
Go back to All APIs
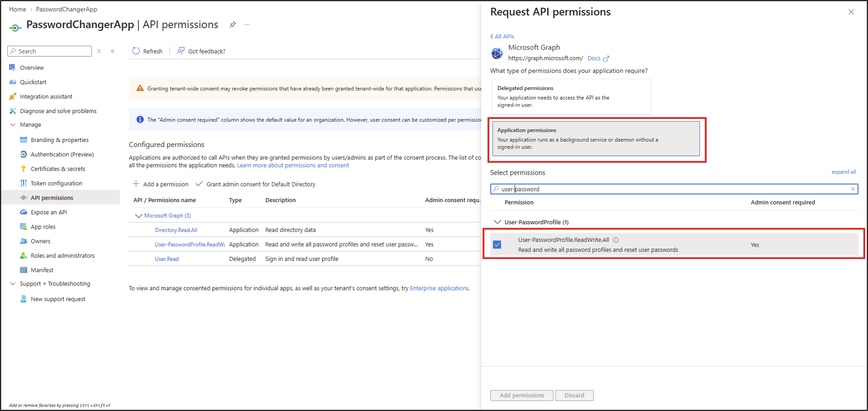point(502,36)
